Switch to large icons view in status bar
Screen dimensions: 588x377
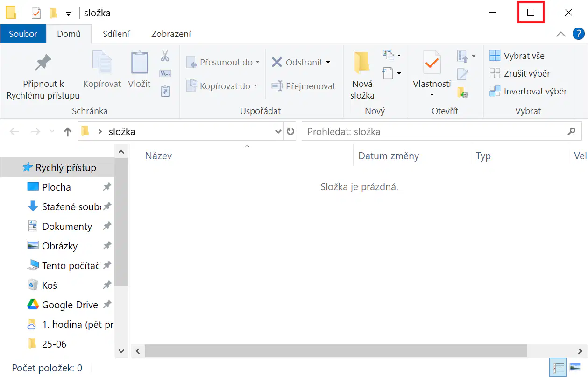pos(575,367)
